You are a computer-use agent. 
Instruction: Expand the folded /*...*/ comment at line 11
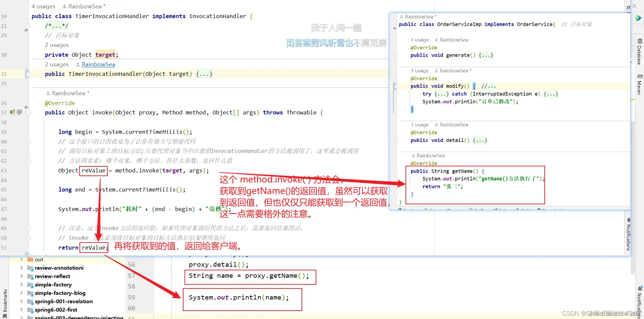[29, 26]
